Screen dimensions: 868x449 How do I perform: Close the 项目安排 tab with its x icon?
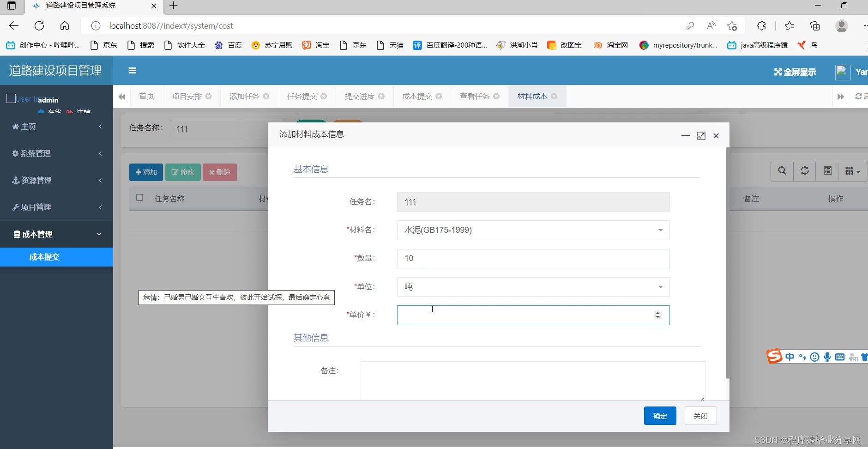coord(208,96)
